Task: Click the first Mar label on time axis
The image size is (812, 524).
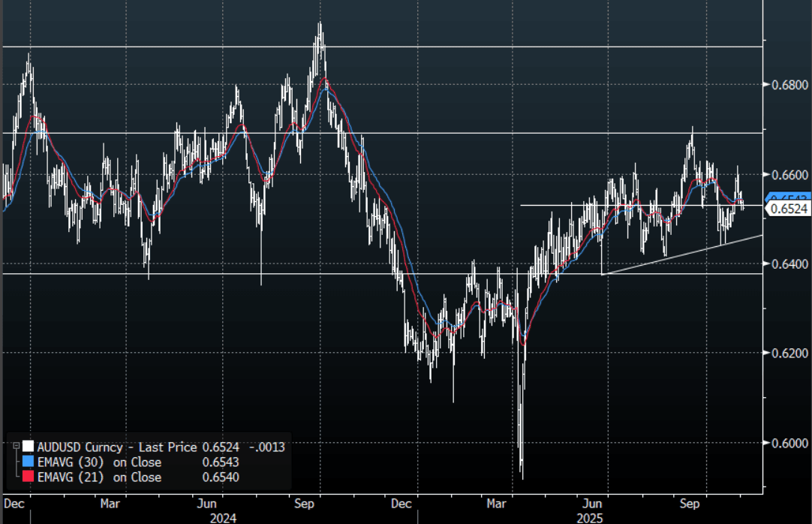Action: [x=110, y=504]
